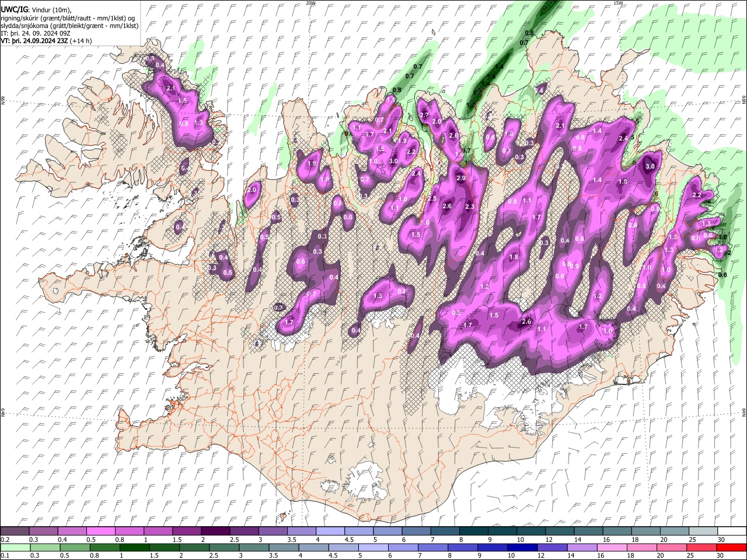Pick the dusky plum 0.2 snow legend swatch
The width and height of the screenshot is (747, 560).
pos(15,531)
